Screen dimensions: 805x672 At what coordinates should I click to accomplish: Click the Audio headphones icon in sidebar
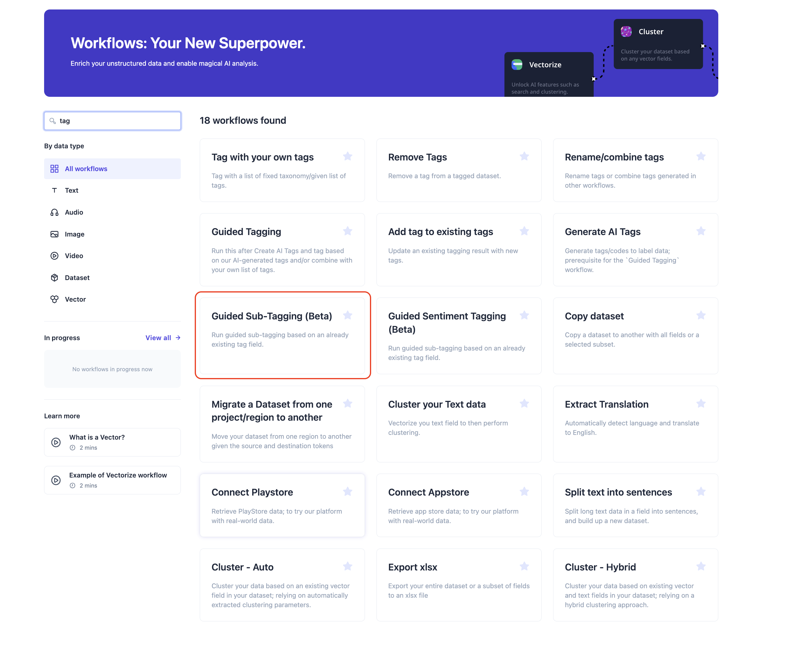pyautogui.click(x=54, y=212)
